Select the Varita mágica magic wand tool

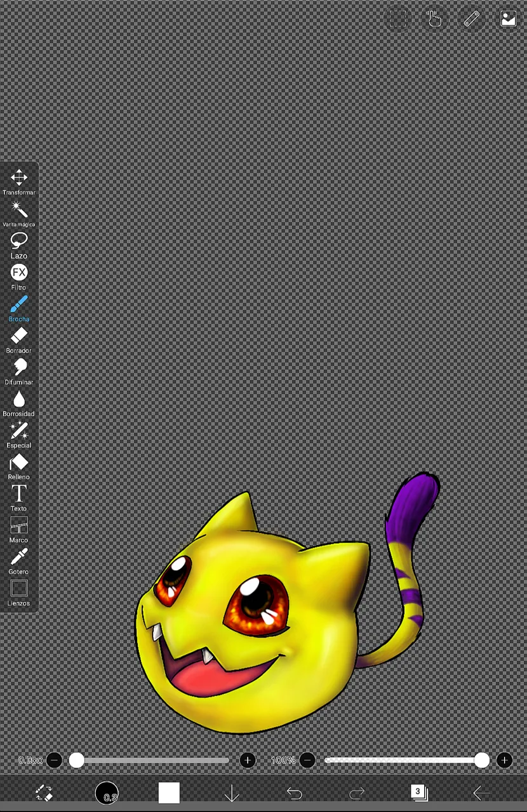point(19,214)
